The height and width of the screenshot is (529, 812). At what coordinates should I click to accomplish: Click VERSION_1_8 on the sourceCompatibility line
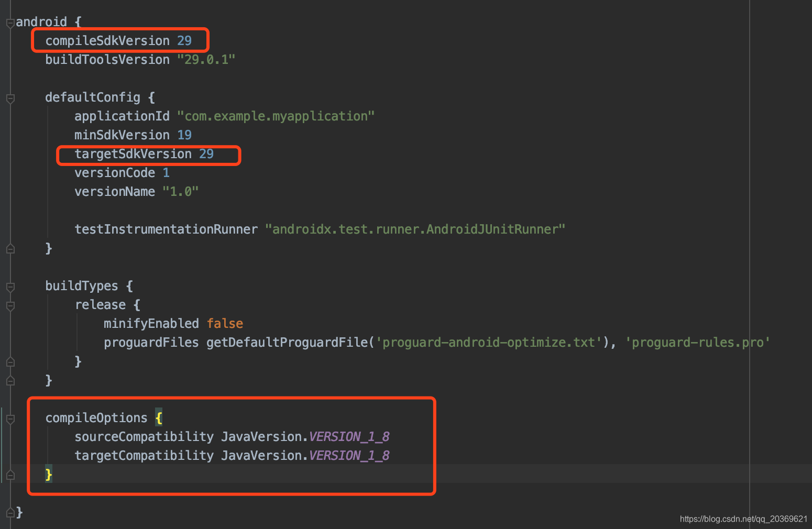pos(349,436)
